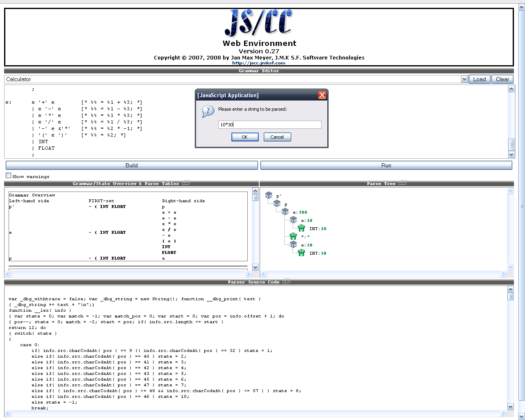Select the p node in the parse tree
Image resolution: width=525 pixels, height=420 pixels.
(x=277, y=203)
